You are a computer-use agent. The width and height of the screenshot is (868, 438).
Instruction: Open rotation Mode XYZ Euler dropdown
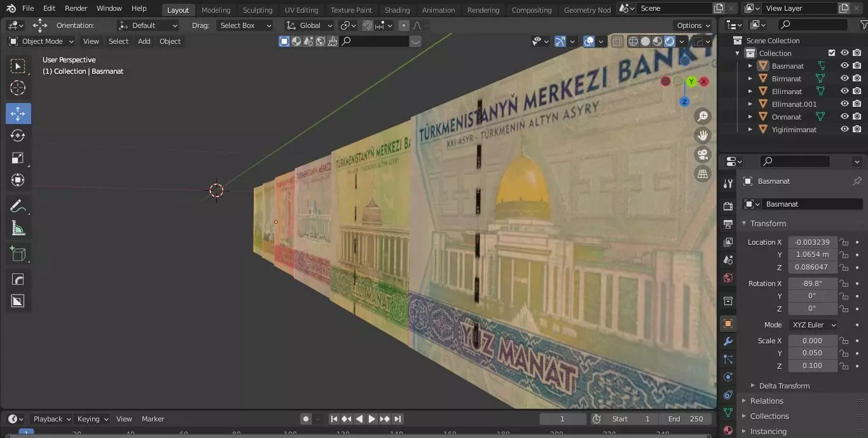(x=813, y=325)
